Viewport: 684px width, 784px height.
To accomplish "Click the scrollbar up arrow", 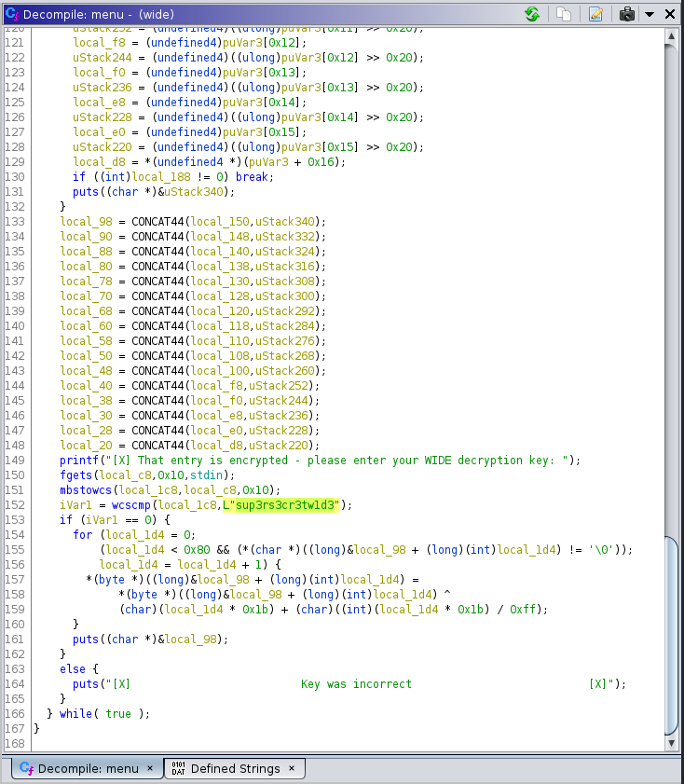I will tap(671, 36).
